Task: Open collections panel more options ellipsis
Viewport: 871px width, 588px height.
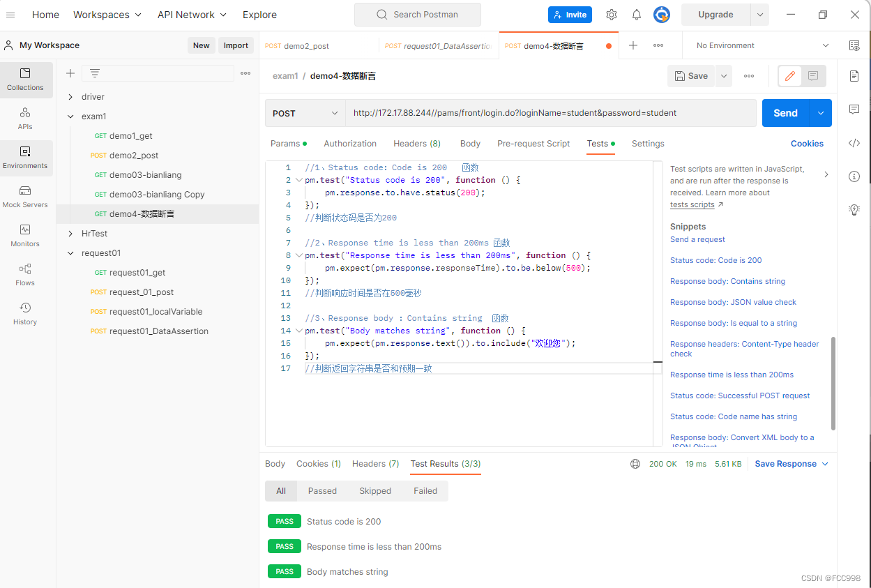Action: (x=245, y=73)
